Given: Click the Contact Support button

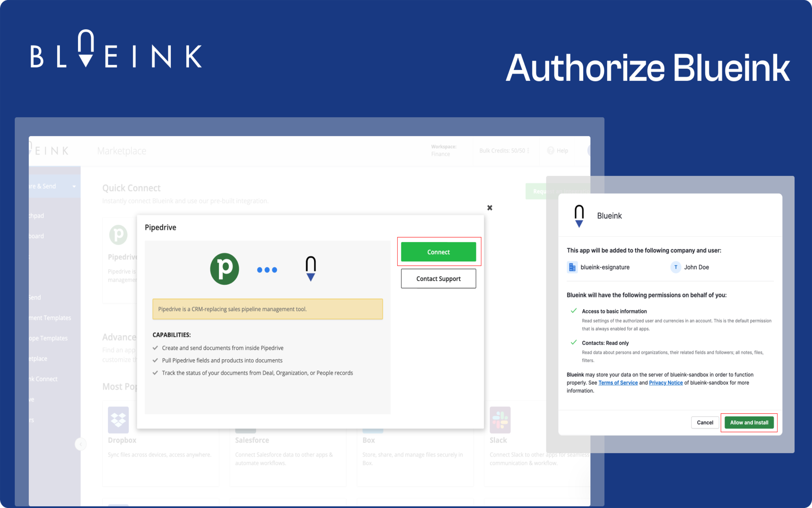Looking at the screenshot, I should pyautogui.click(x=438, y=278).
